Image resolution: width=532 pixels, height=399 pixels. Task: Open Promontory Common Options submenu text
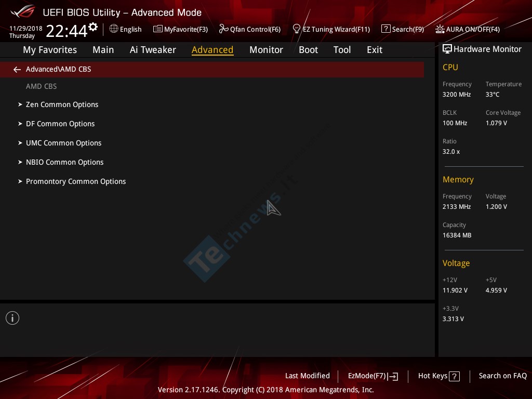(x=76, y=181)
